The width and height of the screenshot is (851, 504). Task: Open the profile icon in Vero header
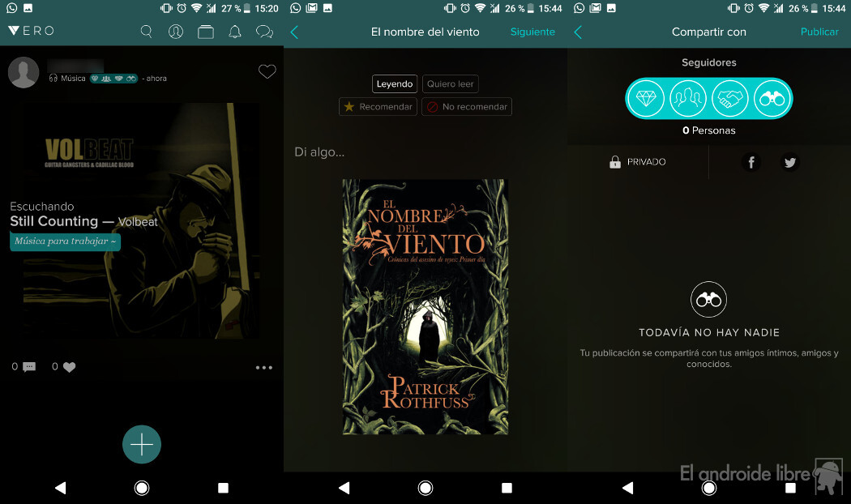click(176, 32)
